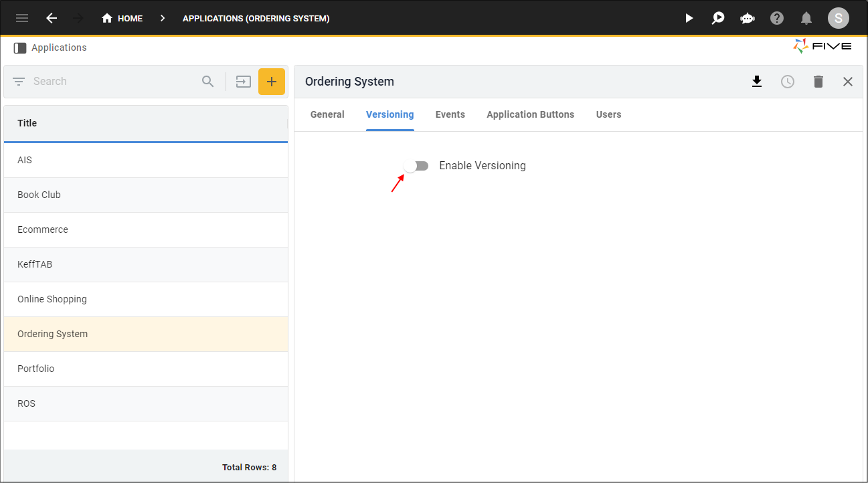Switch to the Versioning tab
The image size is (868, 483).
(390, 114)
